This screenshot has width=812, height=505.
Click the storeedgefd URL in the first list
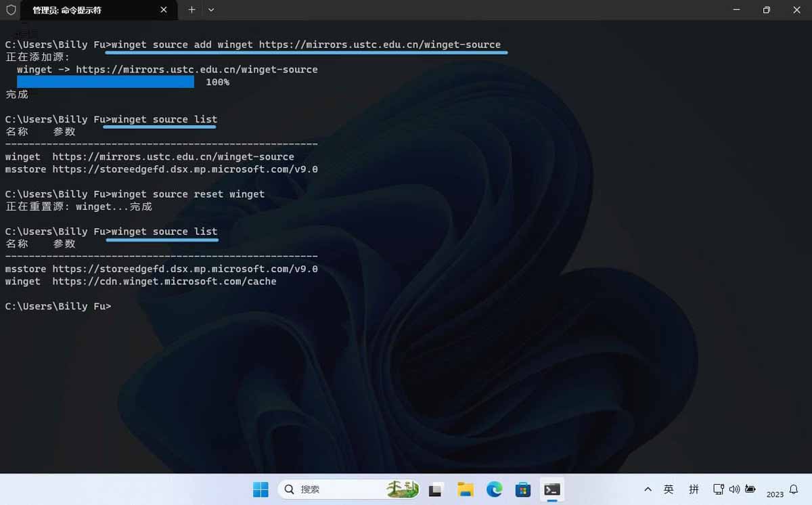(x=185, y=169)
